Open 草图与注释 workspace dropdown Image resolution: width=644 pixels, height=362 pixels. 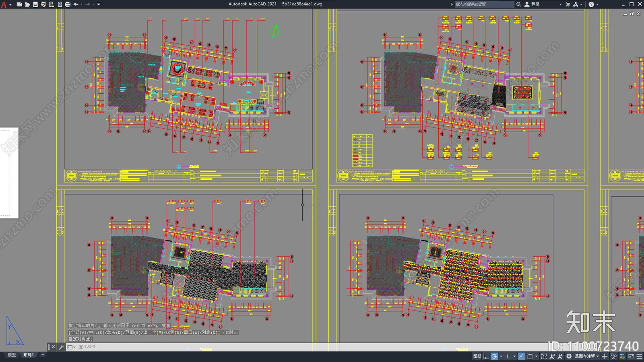587,356
